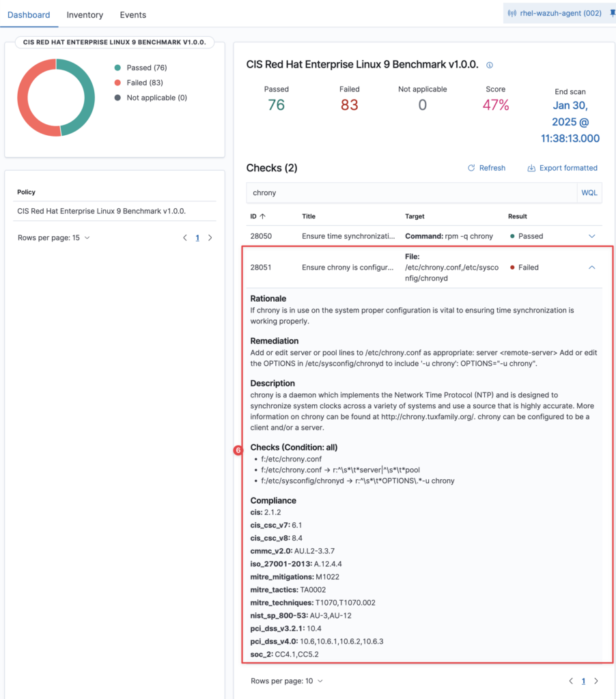
Task: Click the Command: rpm -q chrony target
Action: pyautogui.click(x=449, y=236)
